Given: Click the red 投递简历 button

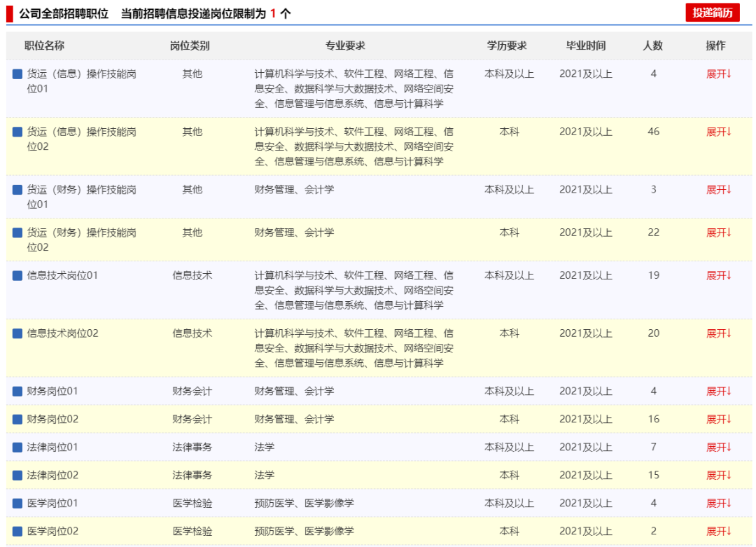Looking at the screenshot, I should coord(712,13).
